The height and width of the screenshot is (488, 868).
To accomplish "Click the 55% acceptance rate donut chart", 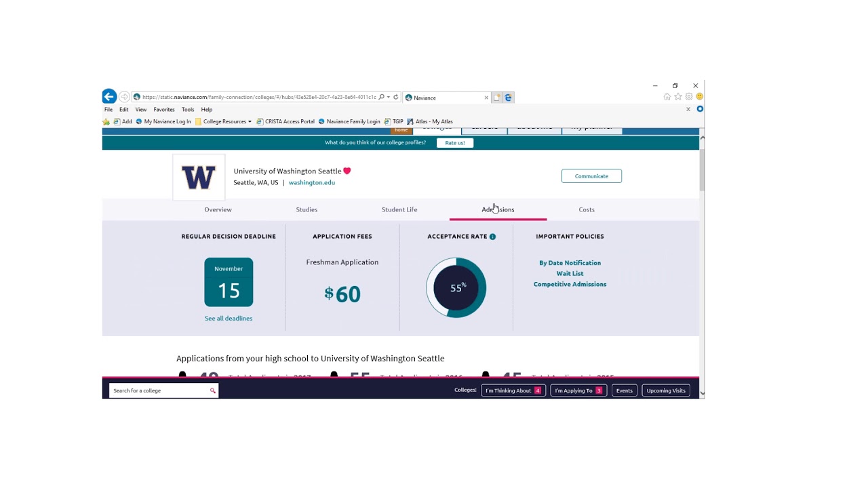I will click(456, 288).
